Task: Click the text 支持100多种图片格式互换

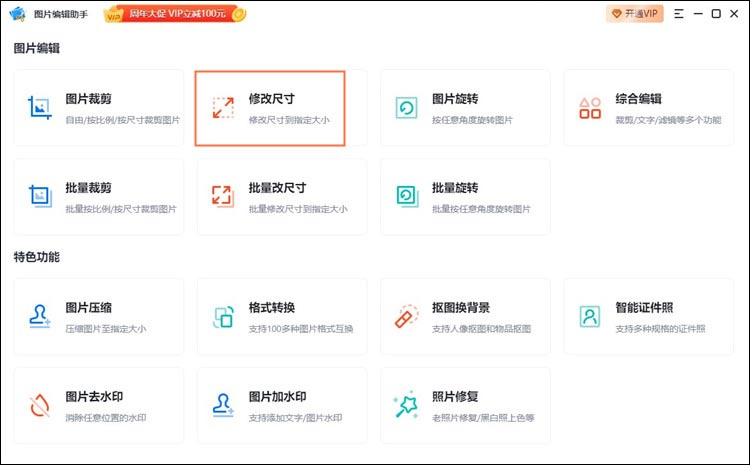Action: (x=301, y=329)
